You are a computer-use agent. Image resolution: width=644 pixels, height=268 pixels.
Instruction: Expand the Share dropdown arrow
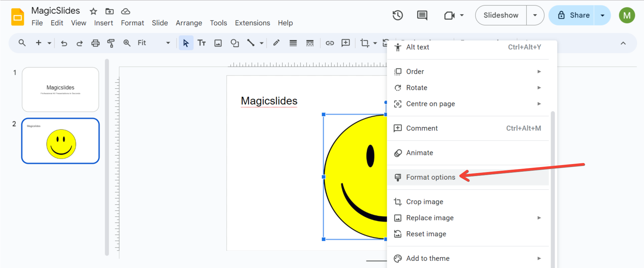[x=602, y=15]
